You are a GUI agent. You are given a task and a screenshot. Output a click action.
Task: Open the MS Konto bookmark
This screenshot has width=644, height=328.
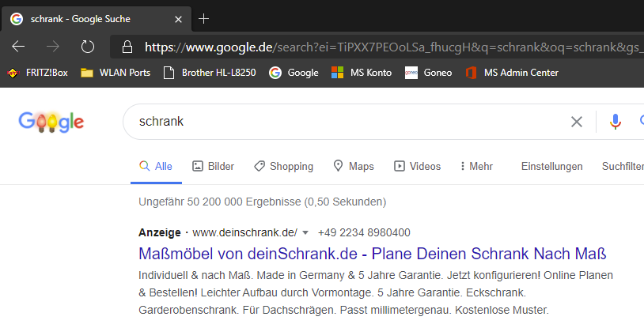click(362, 73)
